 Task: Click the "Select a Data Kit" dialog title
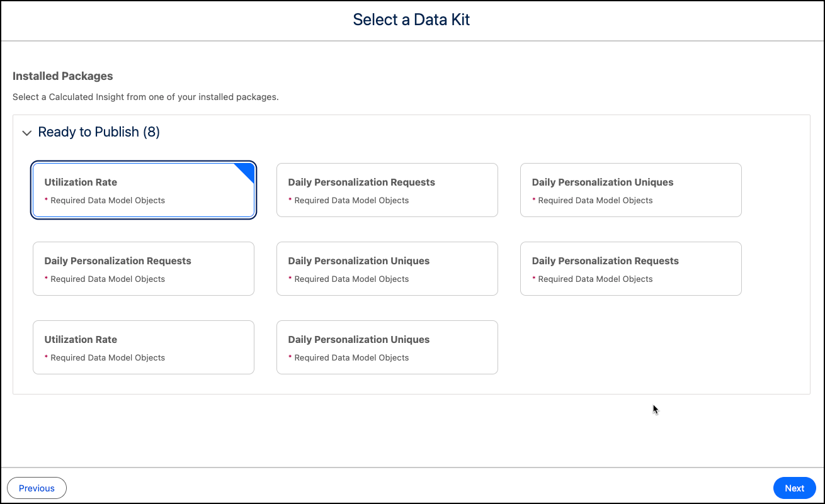click(411, 20)
